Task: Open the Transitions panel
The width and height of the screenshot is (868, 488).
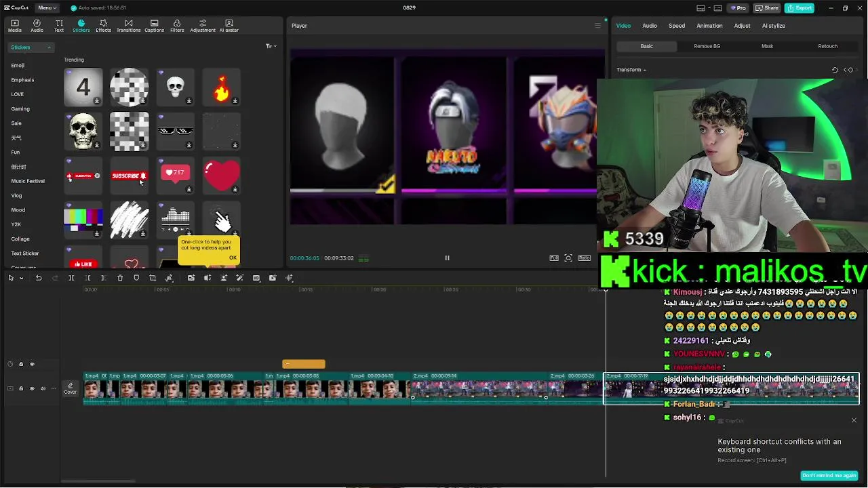Action: click(x=128, y=26)
